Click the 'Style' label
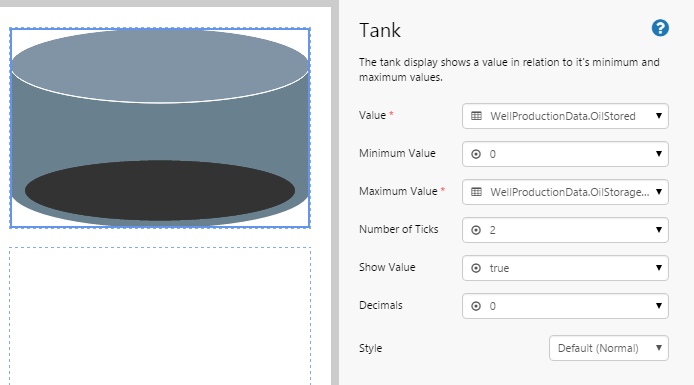The image size is (694, 385). [370, 348]
